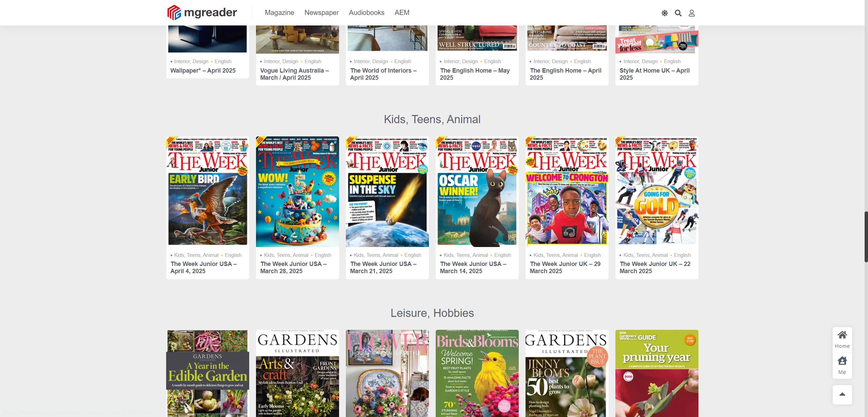Open the Newspaper menu item
The image size is (868, 417).
click(x=321, y=13)
